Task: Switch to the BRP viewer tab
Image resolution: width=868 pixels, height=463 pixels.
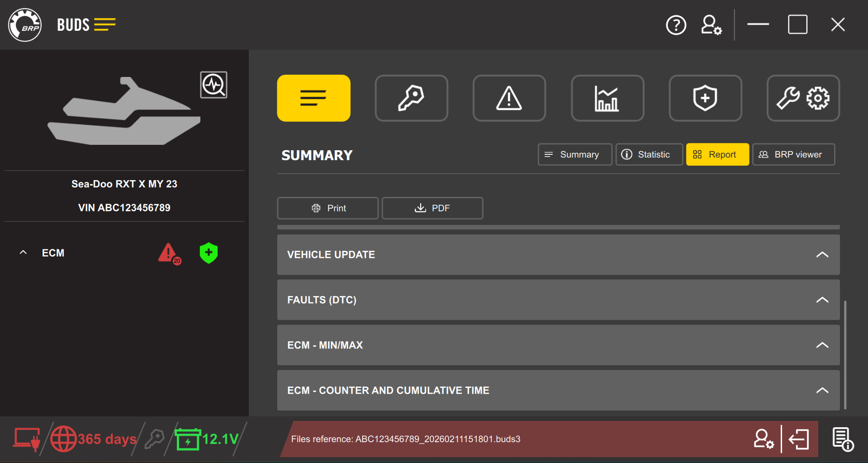Action: coord(793,155)
